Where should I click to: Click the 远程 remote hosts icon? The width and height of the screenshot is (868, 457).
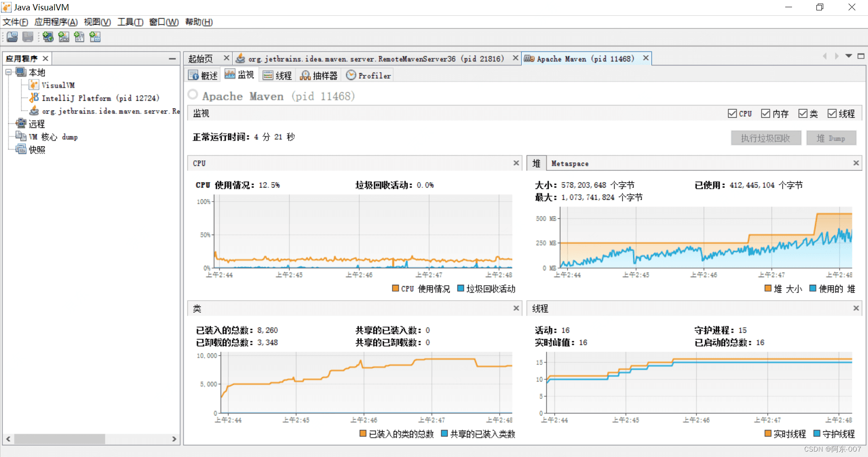(21, 123)
